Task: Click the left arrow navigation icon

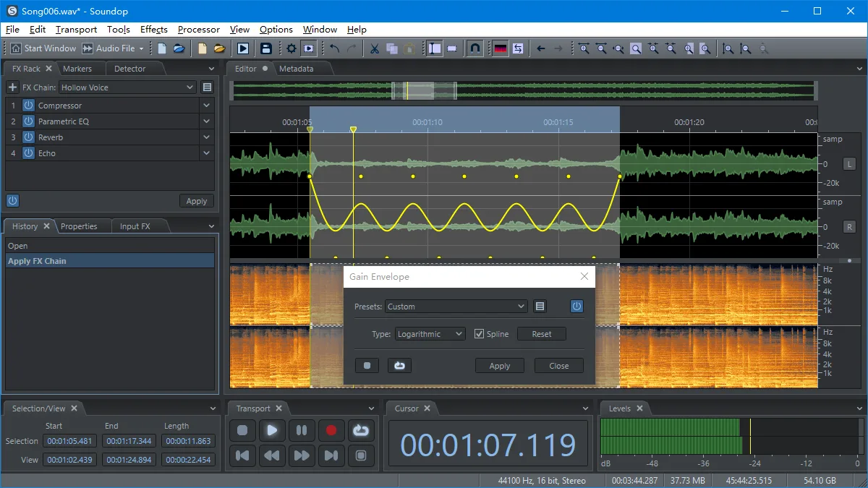Action: [x=541, y=48]
